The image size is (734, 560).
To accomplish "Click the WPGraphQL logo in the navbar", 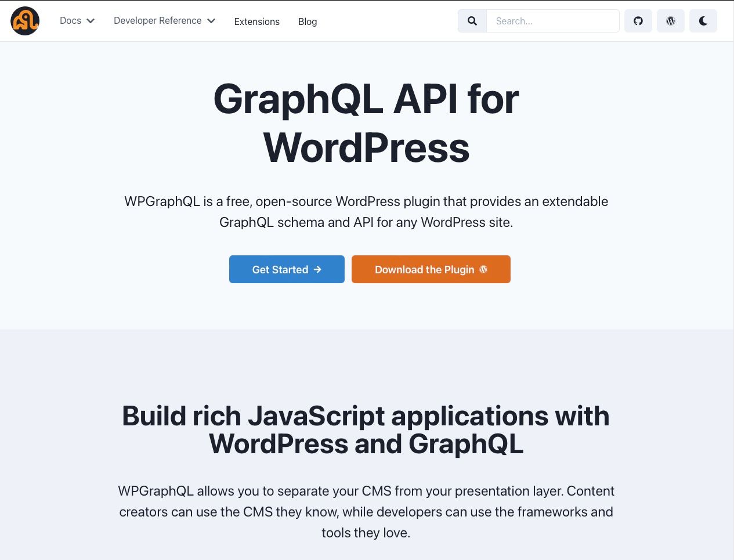I will point(25,21).
